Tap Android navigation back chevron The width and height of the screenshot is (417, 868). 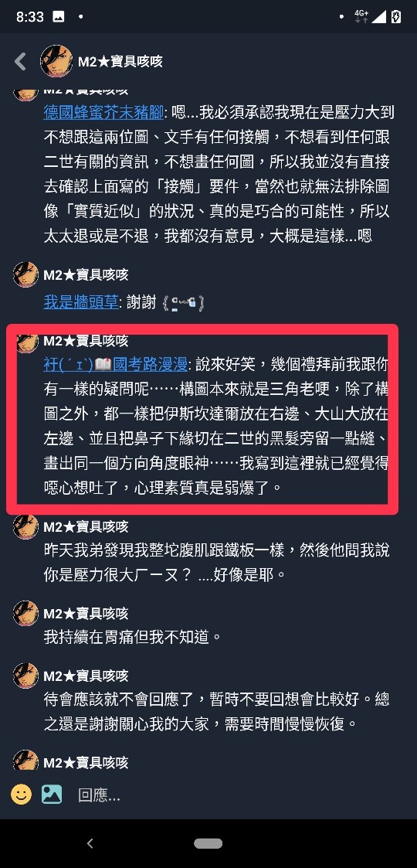pos(90,843)
